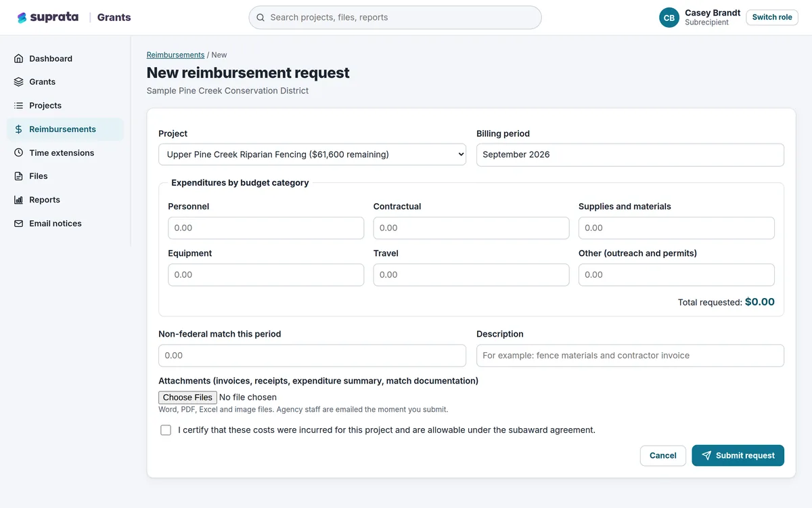The height and width of the screenshot is (508, 812).
Task: Open Files in the sidebar
Action: 65,176
